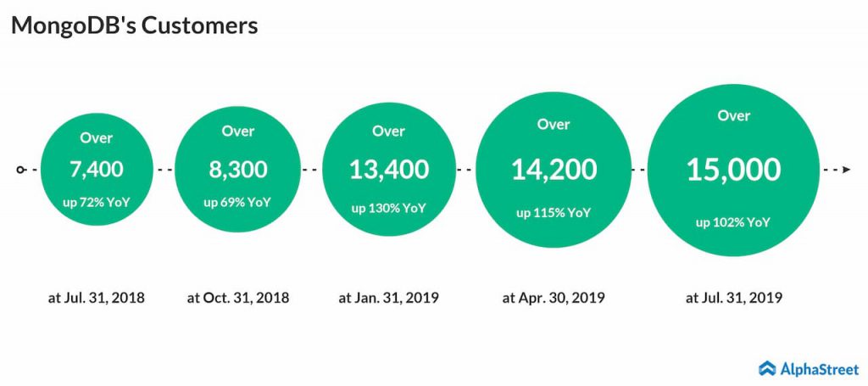Click the 'up 69% YoY' growth text
The width and height of the screenshot is (868, 386).
click(x=238, y=202)
